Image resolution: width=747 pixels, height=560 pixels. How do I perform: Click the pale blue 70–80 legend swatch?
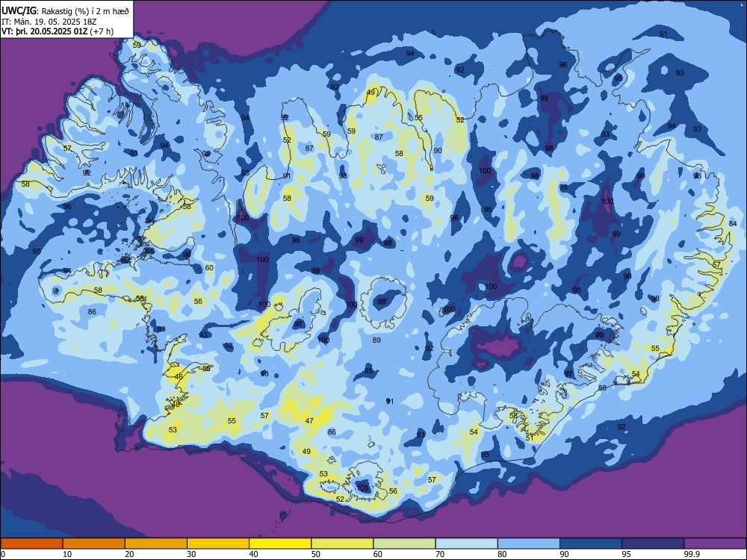(x=466, y=544)
